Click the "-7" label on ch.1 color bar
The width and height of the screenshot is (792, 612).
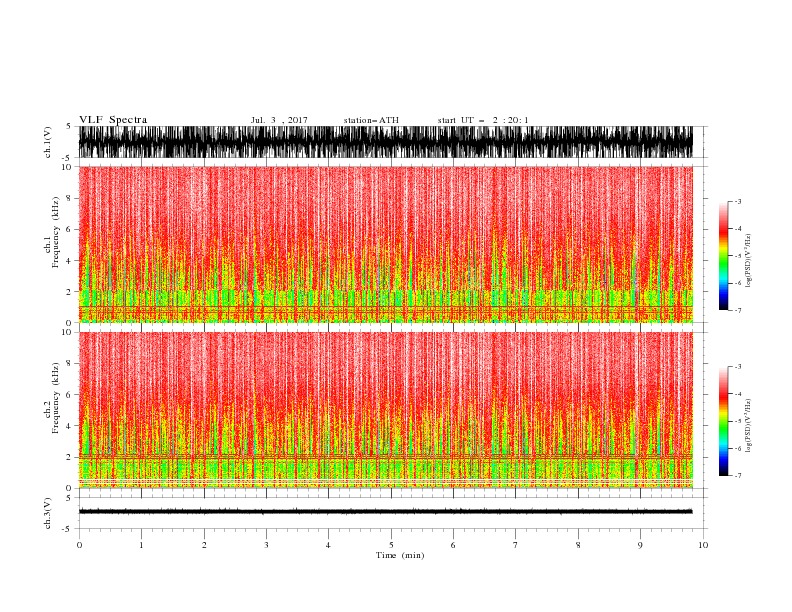[x=738, y=310]
